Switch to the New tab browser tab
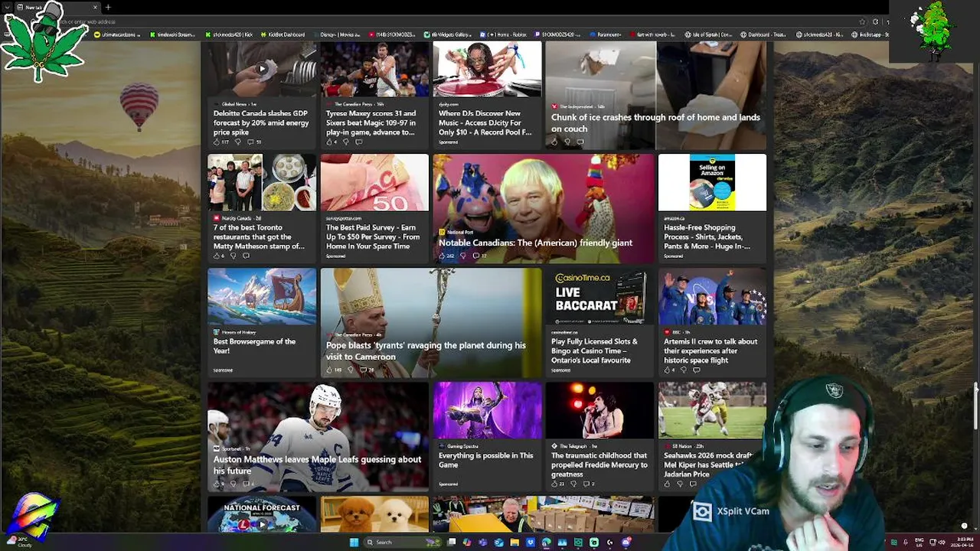 coord(57,7)
